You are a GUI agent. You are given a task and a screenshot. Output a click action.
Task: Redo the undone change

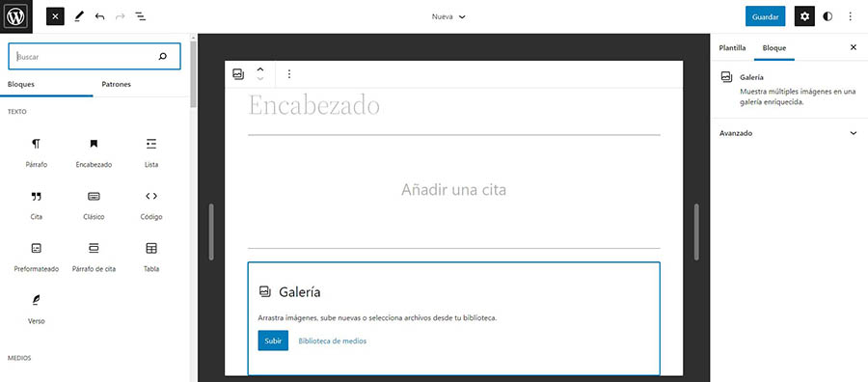[x=121, y=16]
